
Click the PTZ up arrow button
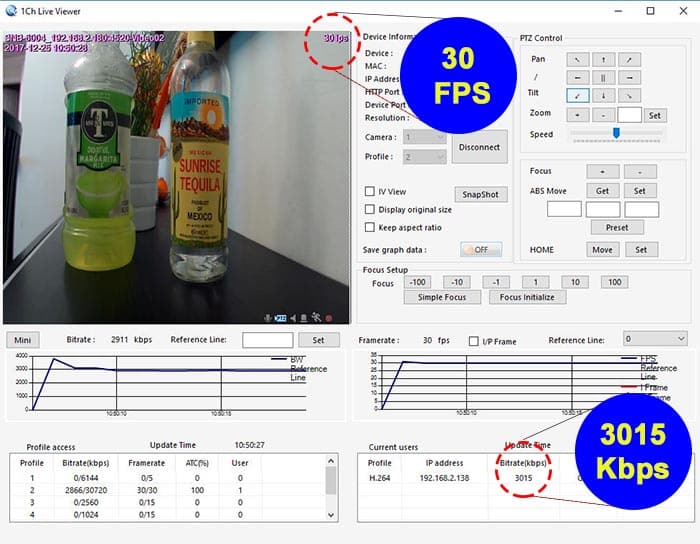603,59
